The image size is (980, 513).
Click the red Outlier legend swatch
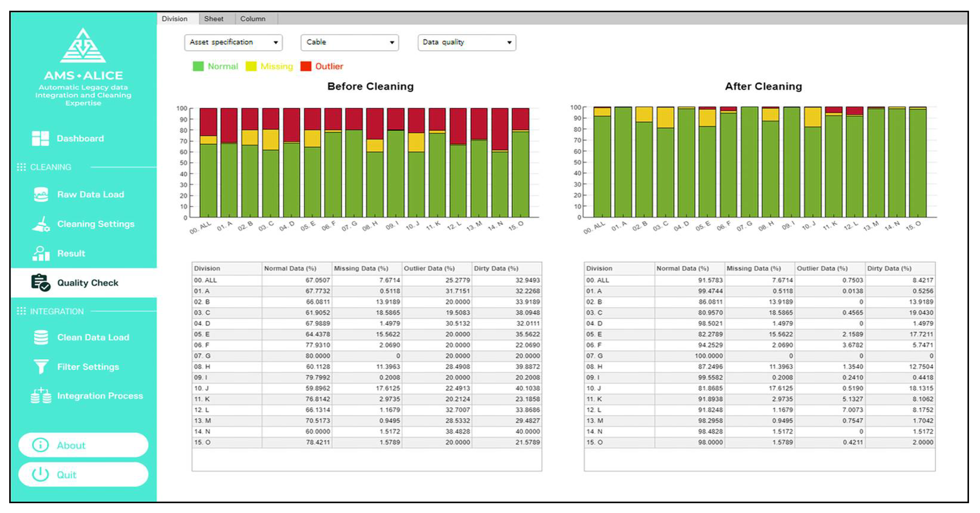[305, 66]
